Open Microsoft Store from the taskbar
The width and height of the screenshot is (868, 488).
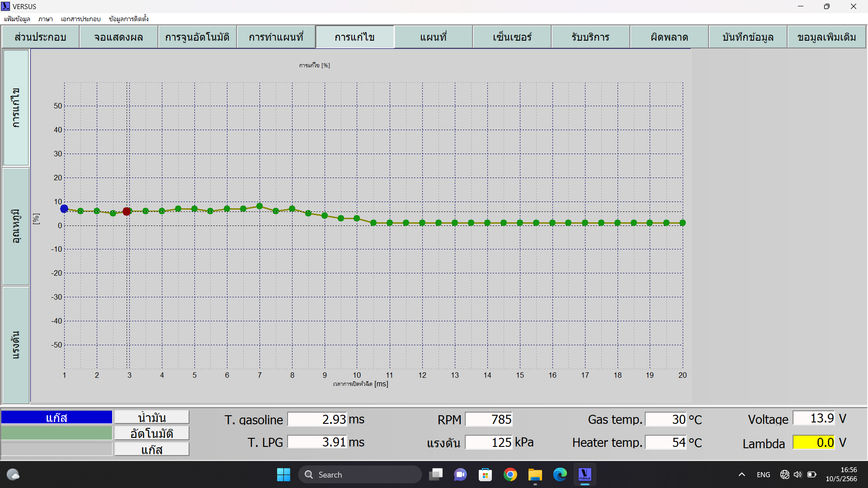point(485,474)
